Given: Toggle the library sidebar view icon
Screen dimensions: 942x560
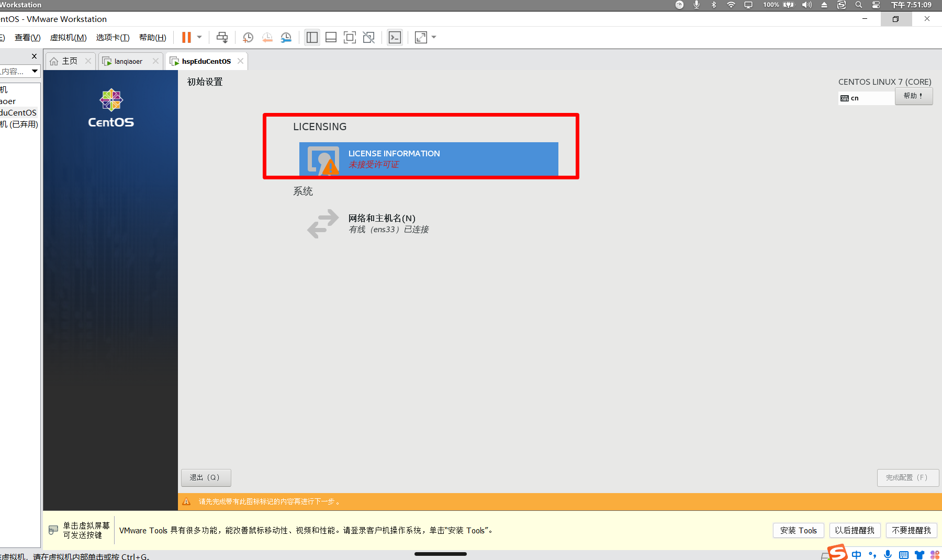Looking at the screenshot, I should coord(312,38).
